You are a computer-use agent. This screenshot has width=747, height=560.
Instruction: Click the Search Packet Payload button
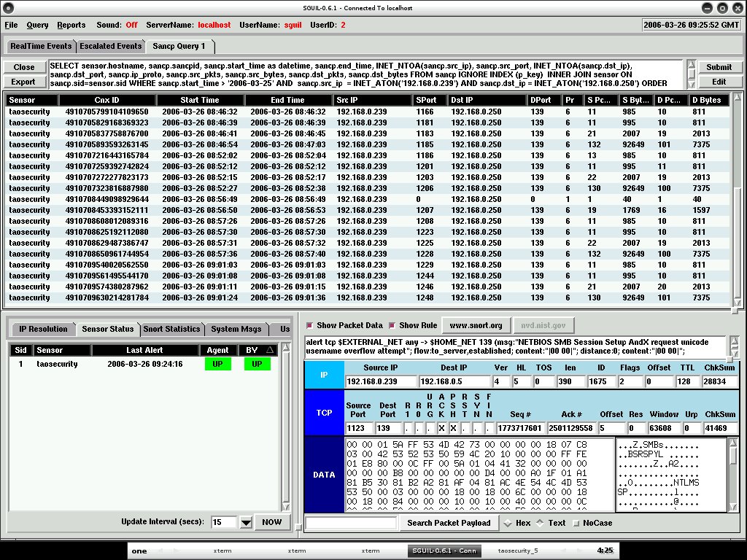click(449, 523)
